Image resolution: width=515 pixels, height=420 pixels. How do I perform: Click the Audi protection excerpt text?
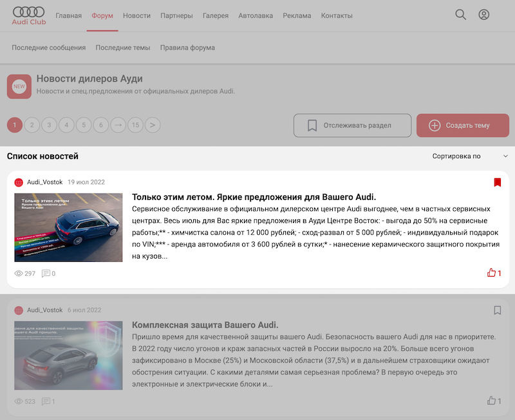[x=314, y=360]
